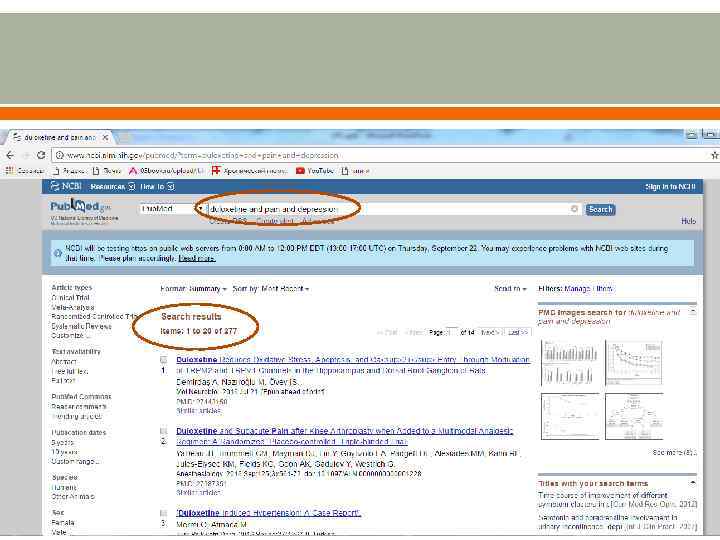Click See more PMC images

tap(674, 453)
